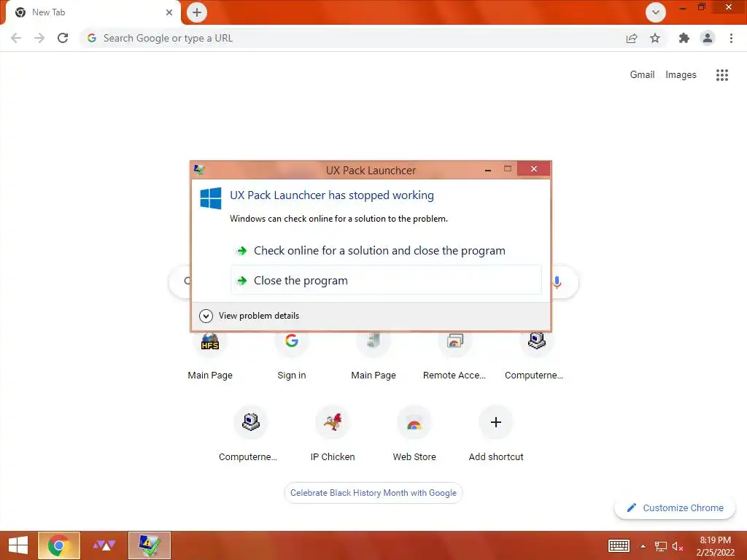The image size is (747, 560).
Task: Reload the page with the refresh icon
Action: [x=63, y=38]
